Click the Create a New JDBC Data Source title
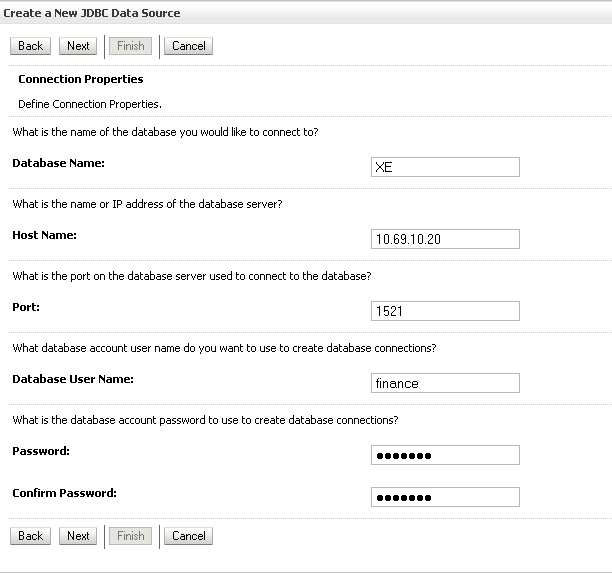Screen dimensions: 612x573 pyautogui.click(x=92, y=13)
